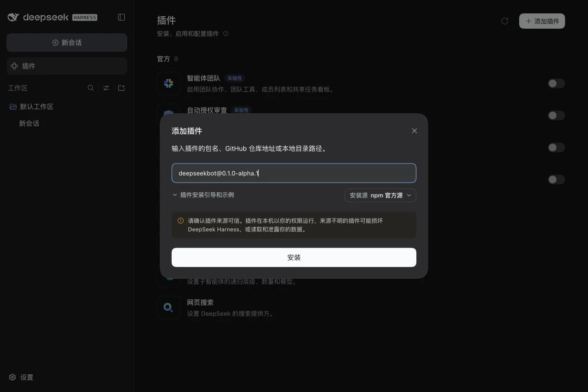Viewport: 588px width, 392px height.
Task: Search workspaces with the magnifier icon
Action: tap(91, 88)
